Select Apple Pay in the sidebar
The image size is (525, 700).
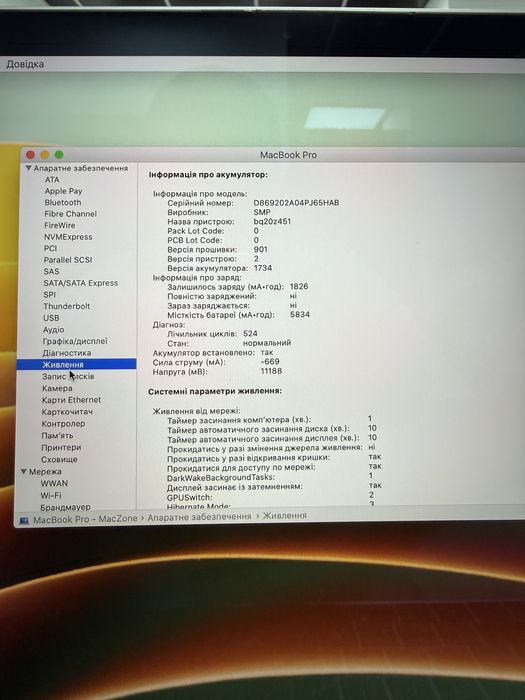pyautogui.click(x=63, y=191)
